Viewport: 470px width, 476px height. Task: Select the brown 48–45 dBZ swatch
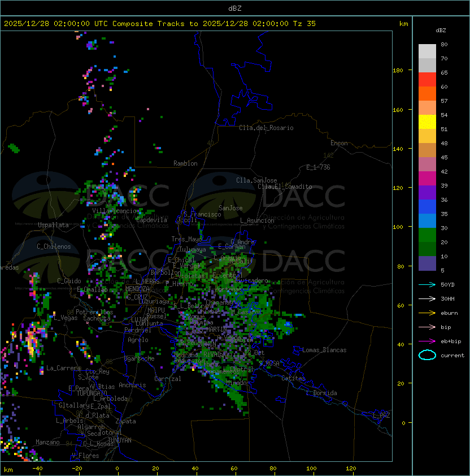tap(427, 150)
